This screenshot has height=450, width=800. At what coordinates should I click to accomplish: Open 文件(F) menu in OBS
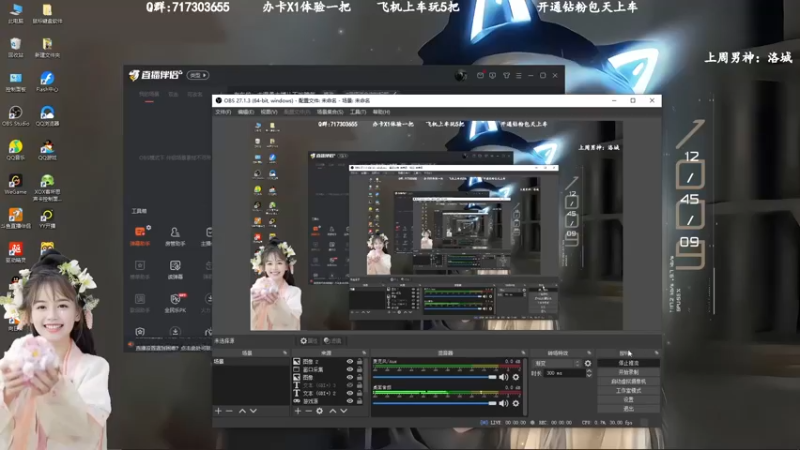pos(223,112)
